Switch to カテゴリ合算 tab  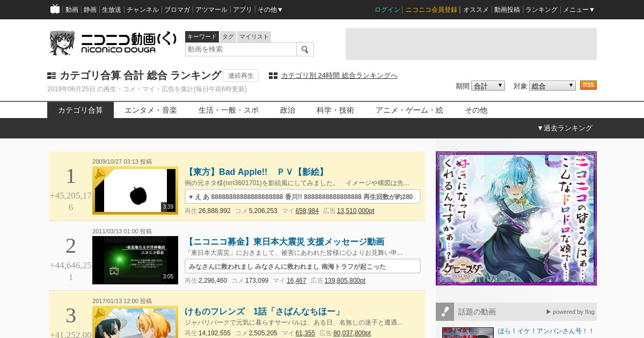tap(80, 110)
